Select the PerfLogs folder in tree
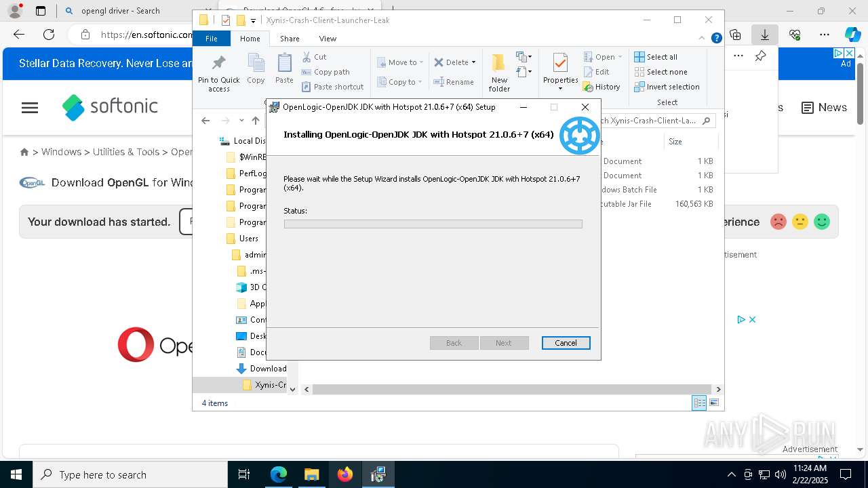 [x=245, y=174]
